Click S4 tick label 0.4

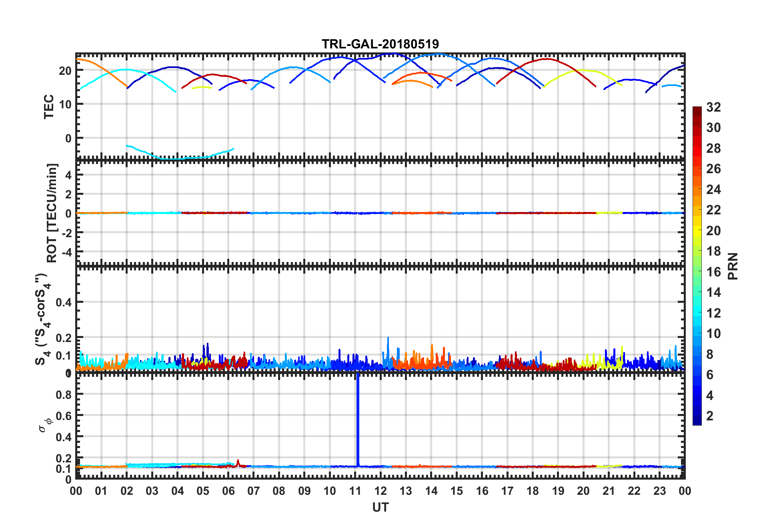[64, 302]
